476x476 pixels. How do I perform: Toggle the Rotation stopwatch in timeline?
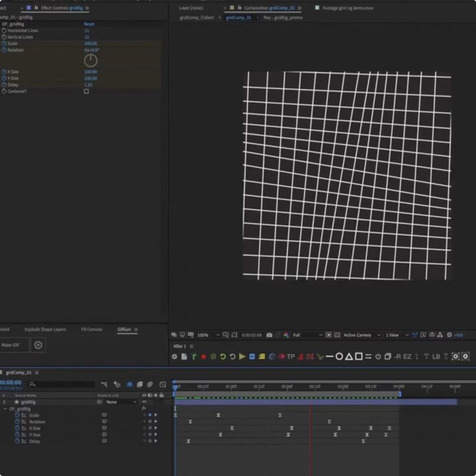tap(16, 421)
